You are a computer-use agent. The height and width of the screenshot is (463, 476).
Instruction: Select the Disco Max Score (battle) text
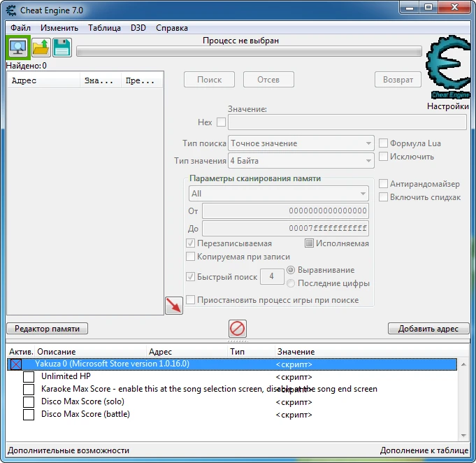tap(85, 414)
